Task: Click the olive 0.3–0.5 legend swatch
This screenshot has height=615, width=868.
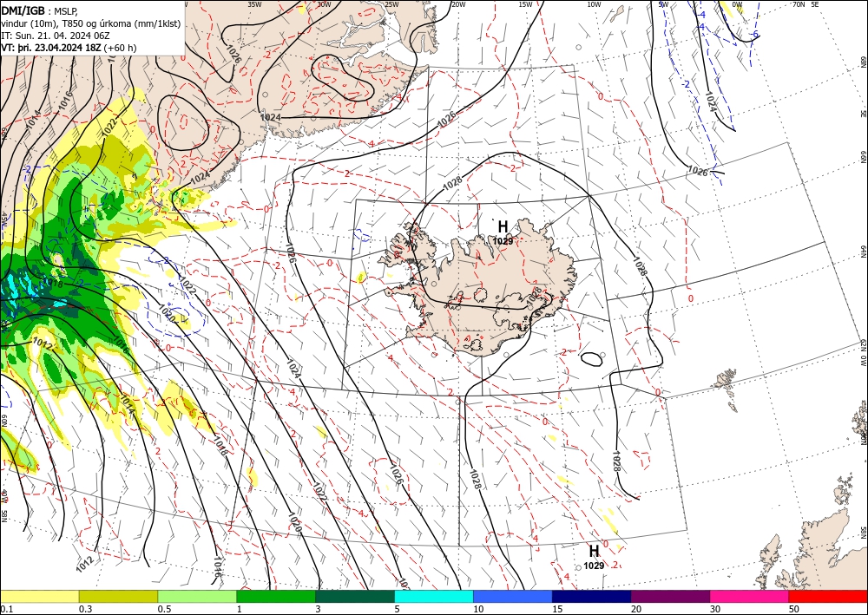Action: 118,596
